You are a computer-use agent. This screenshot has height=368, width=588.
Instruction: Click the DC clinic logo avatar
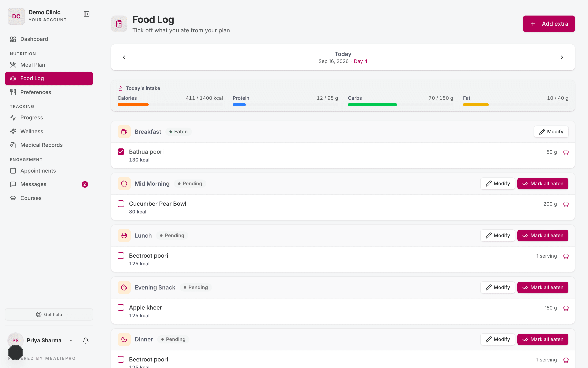[x=16, y=16]
